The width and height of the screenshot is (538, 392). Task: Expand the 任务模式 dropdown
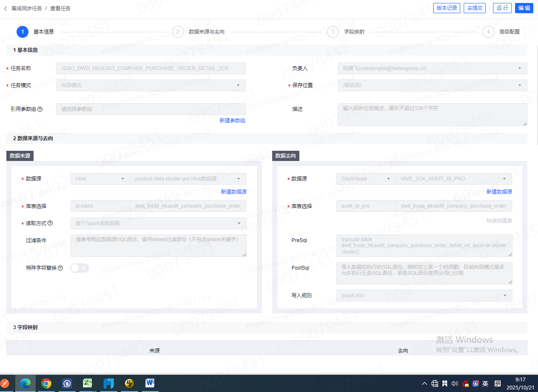[x=151, y=85]
